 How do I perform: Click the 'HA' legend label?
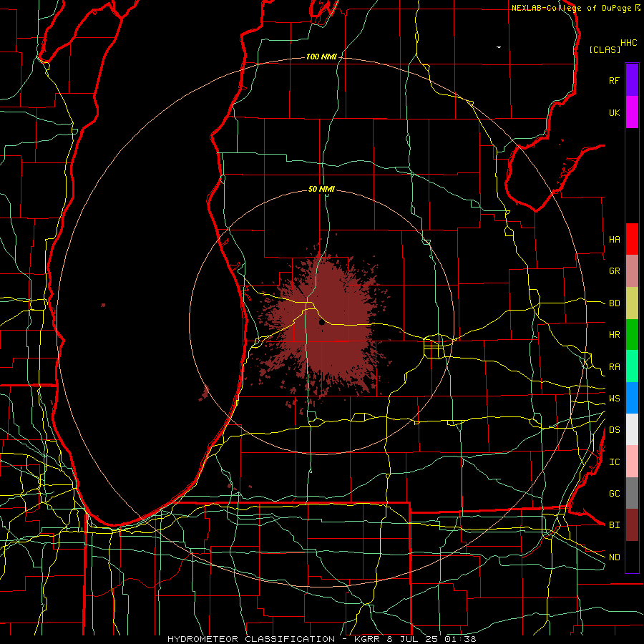614,240
